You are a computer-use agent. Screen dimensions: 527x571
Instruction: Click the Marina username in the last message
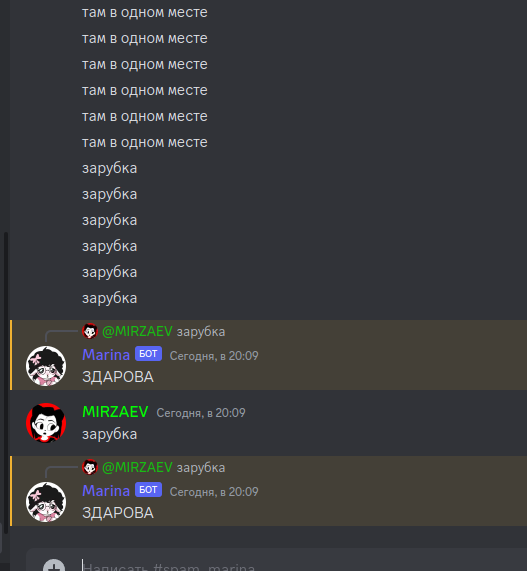pyautogui.click(x=106, y=491)
